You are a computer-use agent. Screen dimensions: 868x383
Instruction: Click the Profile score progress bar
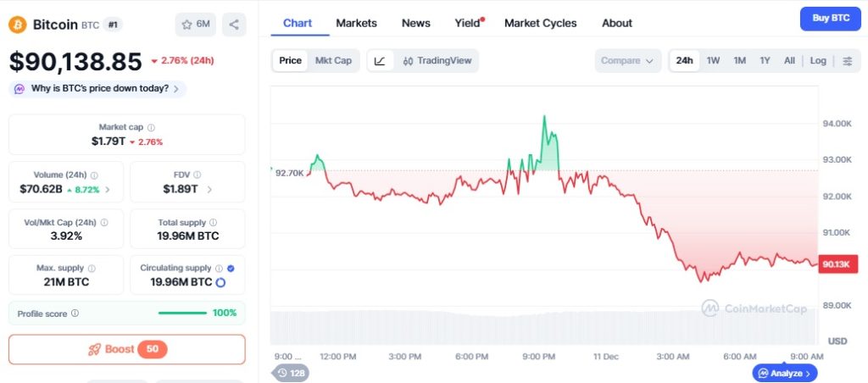tap(182, 314)
